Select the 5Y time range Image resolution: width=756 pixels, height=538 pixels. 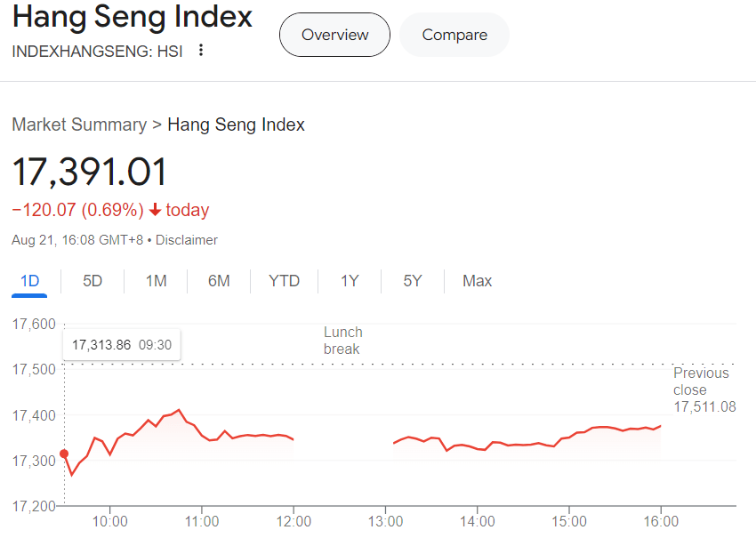tap(412, 280)
